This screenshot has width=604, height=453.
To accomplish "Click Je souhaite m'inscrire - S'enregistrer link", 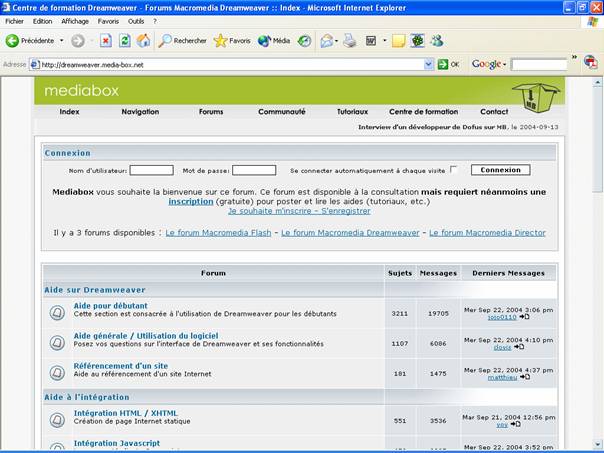I will [x=299, y=211].
